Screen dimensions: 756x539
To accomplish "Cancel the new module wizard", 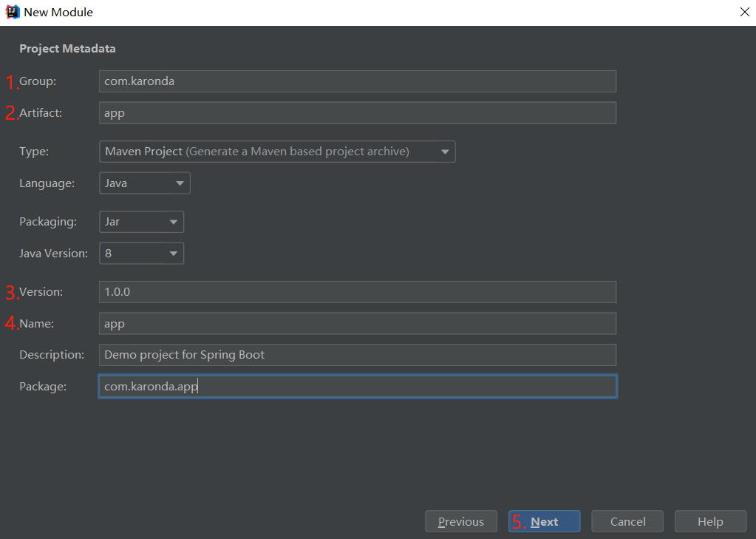I will [x=627, y=522].
